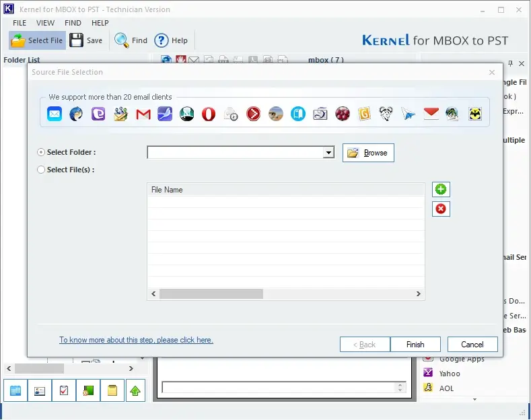The image size is (531, 420).
Task: Click the GNU gnu head icon
Action: coord(386,114)
